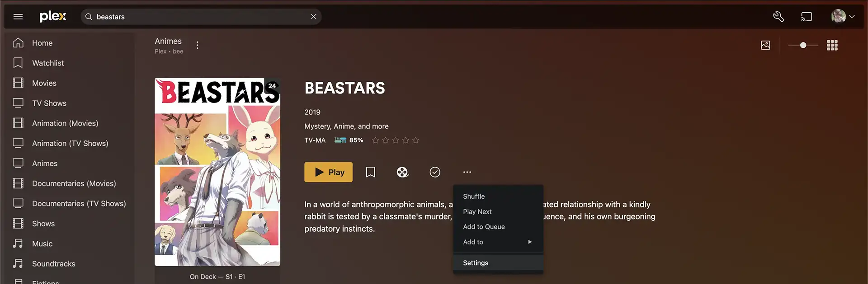868x284 pixels.
Task: Open the film reel trailers icon
Action: click(402, 172)
